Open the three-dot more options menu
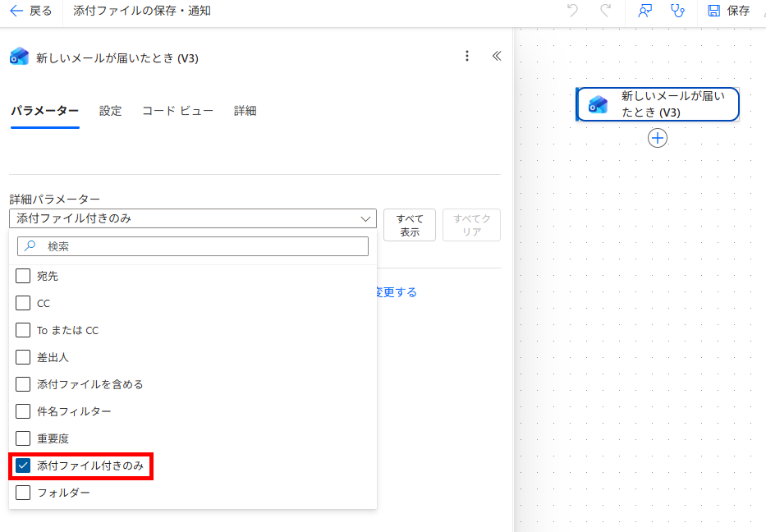This screenshot has height=532, width=766. 467,56
